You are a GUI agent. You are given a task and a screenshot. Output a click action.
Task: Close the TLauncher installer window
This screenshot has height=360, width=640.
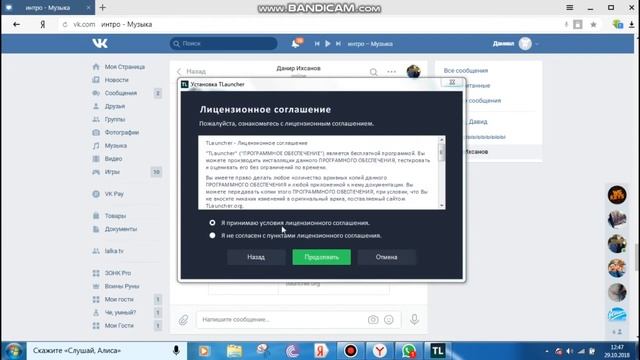[452, 82]
